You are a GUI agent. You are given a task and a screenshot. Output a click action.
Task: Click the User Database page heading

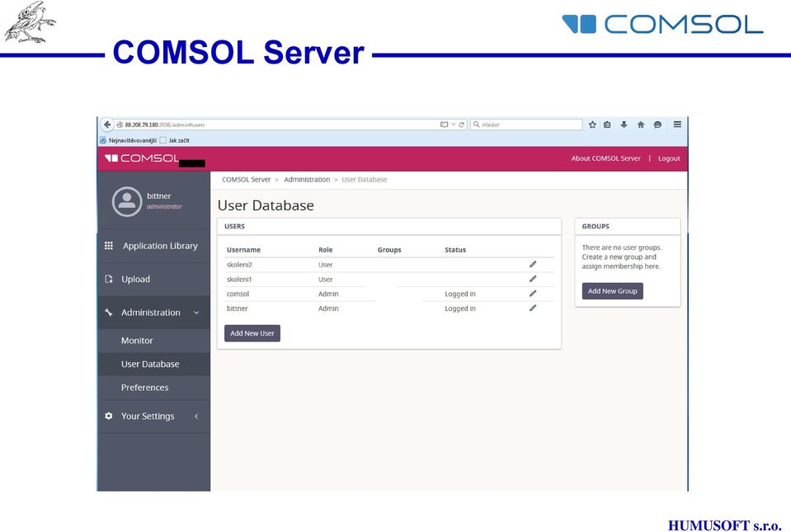point(266,205)
